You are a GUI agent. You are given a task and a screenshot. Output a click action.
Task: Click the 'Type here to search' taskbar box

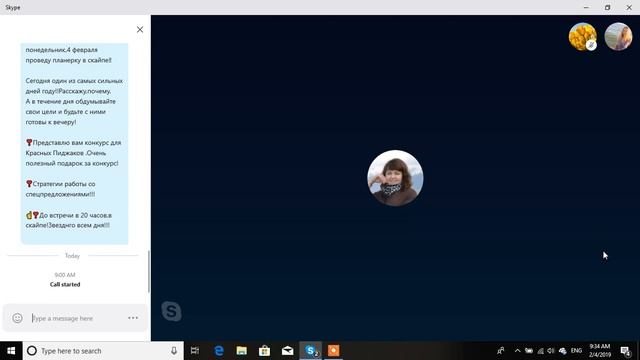[x=103, y=351]
